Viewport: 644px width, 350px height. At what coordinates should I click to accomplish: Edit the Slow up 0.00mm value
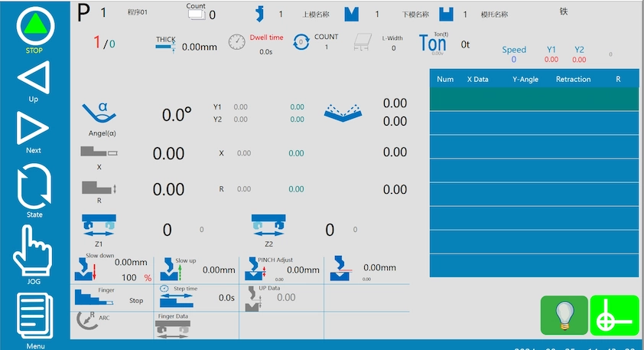(x=219, y=270)
